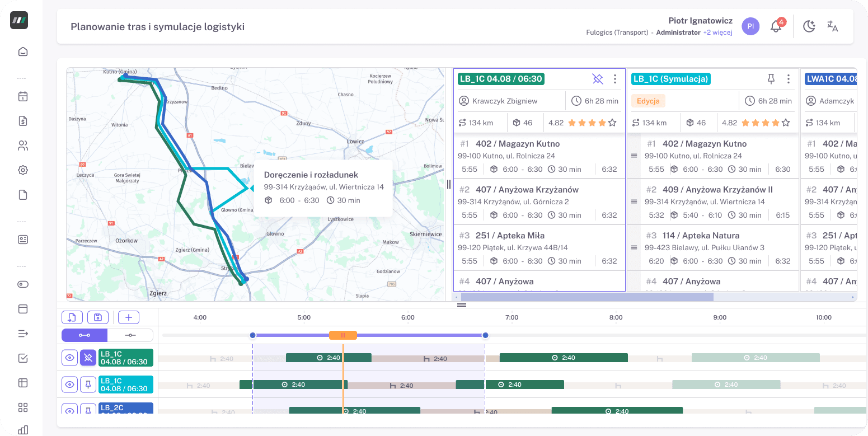Unpin the LB_1C 04.08 / 06:30 route card
The image size is (868, 436).
tap(598, 79)
